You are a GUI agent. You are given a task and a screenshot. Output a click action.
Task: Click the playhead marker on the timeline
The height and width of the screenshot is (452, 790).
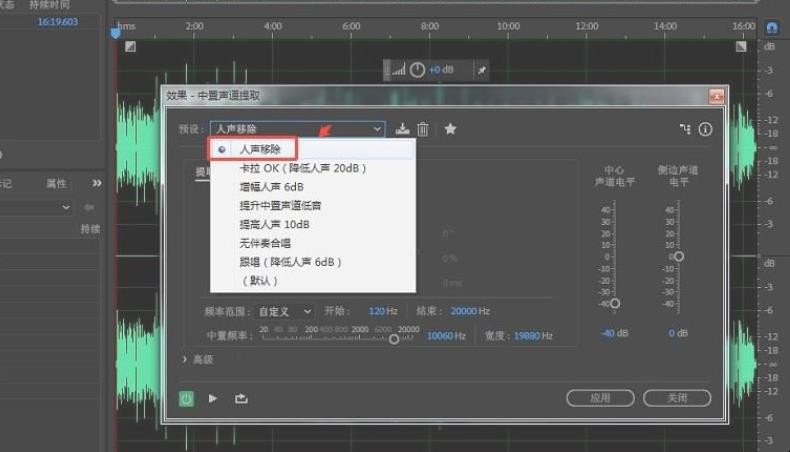115,33
